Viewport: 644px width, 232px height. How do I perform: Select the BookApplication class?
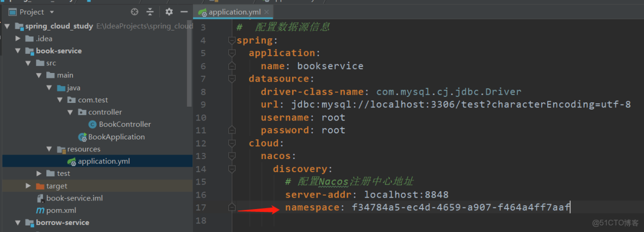[116, 137]
